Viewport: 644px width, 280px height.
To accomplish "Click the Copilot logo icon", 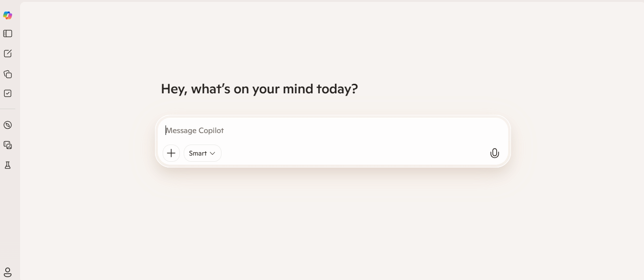I will 8,15.
